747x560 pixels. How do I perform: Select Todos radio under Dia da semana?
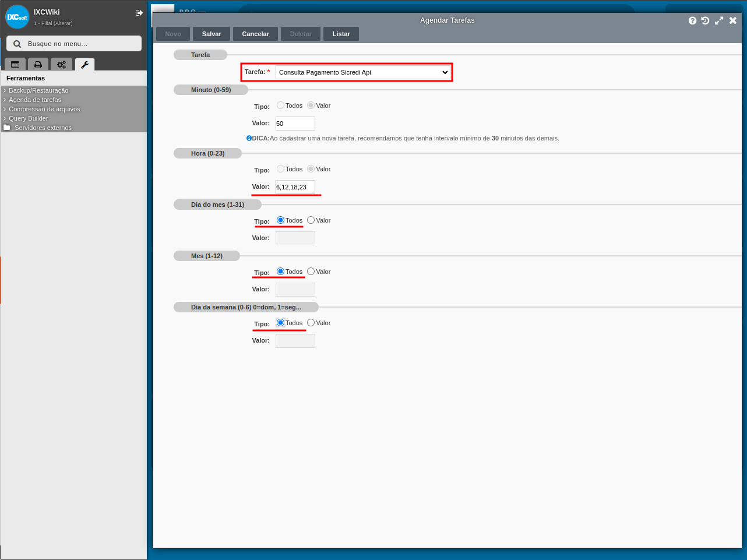280,323
